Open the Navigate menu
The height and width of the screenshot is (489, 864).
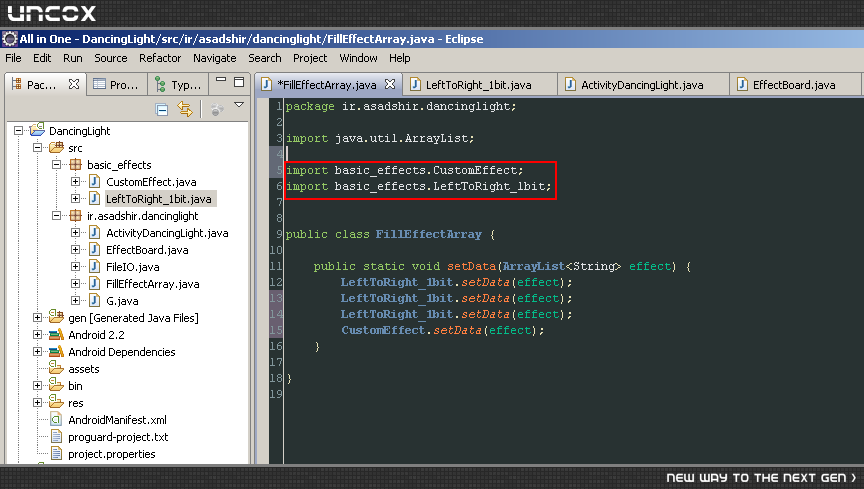(x=214, y=58)
